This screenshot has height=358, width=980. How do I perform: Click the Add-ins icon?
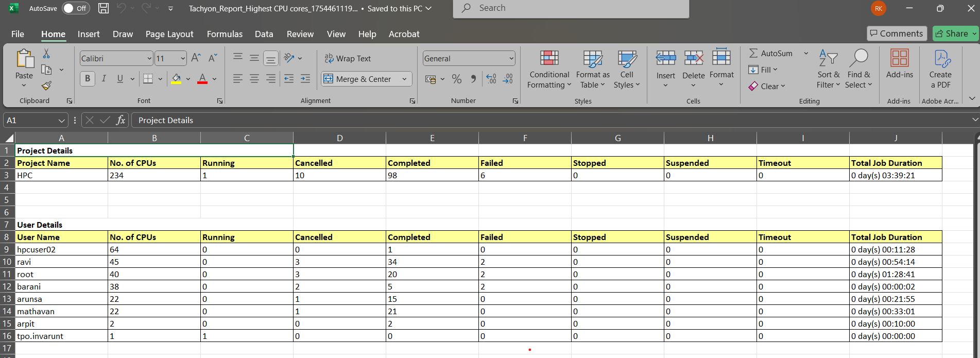[x=900, y=58]
